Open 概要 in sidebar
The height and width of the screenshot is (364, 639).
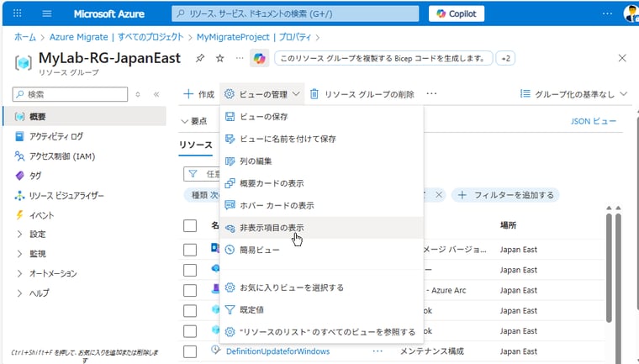[85, 117]
